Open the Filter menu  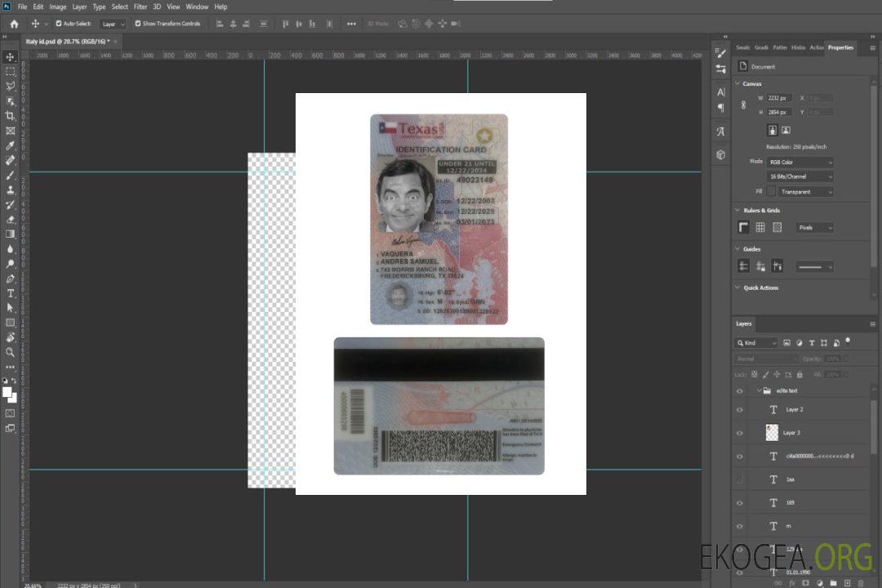[140, 7]
